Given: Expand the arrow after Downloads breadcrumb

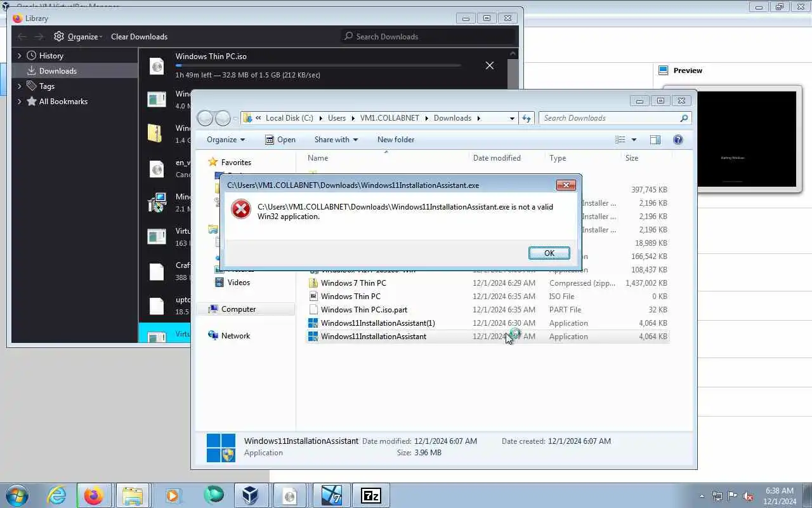Looking at the screenshot, I should point(479,118).
